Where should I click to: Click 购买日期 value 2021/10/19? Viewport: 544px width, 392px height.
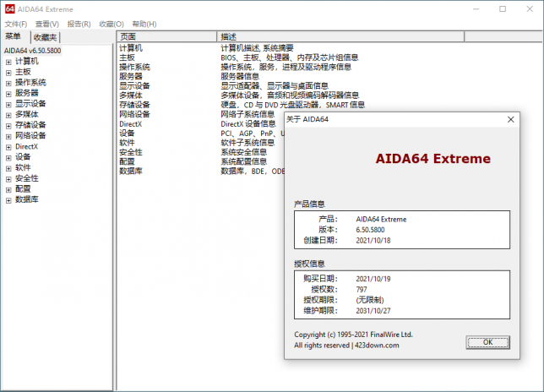pos(373,279)
